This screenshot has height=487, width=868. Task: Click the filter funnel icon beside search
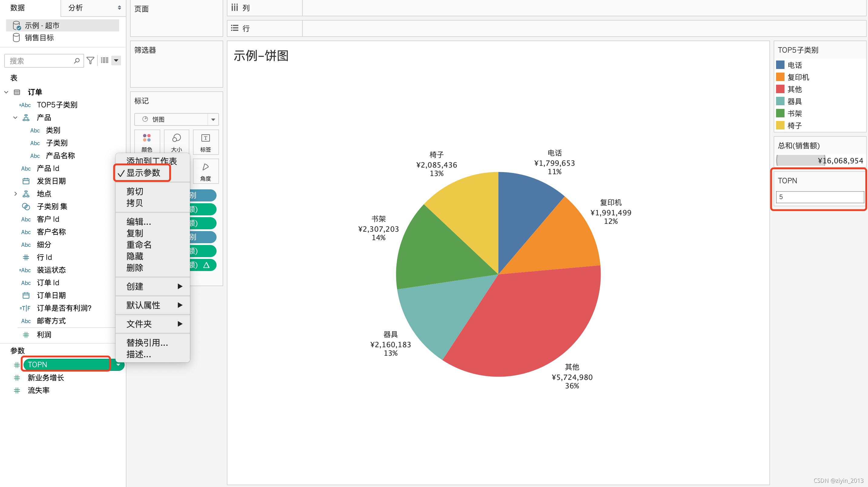point(90,61)
